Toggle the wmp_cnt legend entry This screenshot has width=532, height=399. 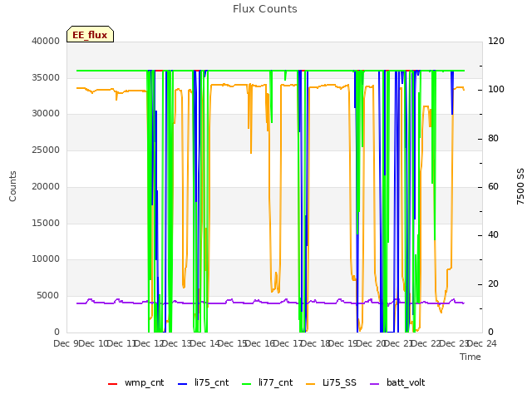coord(135,382)
